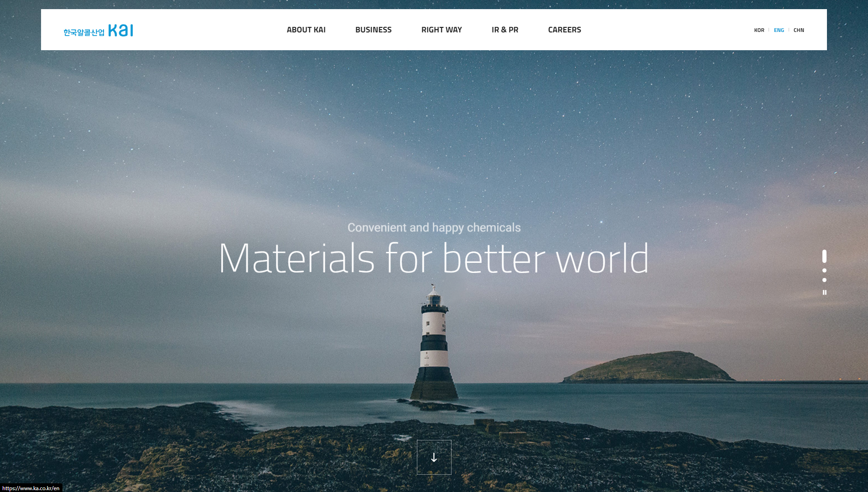Click the down arrow scroll button
This screenshot has height=492, width=868.
point(434,457)
